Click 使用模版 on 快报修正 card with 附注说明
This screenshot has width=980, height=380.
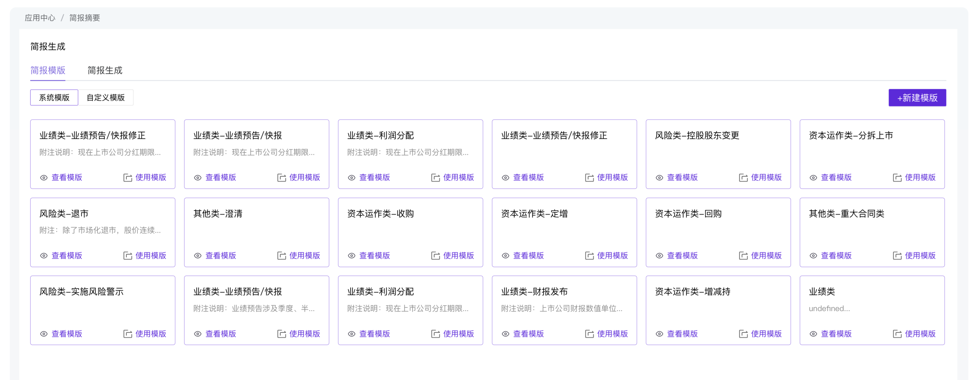pos(151,178)
